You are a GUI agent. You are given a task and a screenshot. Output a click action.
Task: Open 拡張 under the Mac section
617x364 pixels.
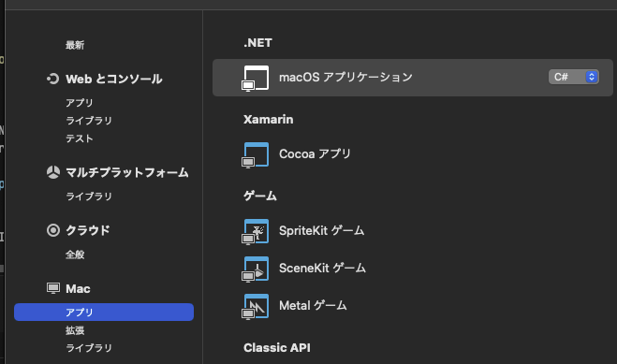pos(75,330)
